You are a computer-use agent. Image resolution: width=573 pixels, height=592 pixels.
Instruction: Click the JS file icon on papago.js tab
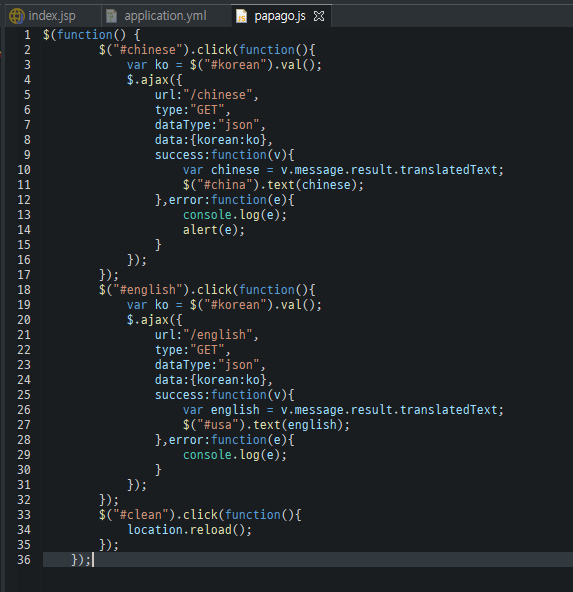(242, 16)
